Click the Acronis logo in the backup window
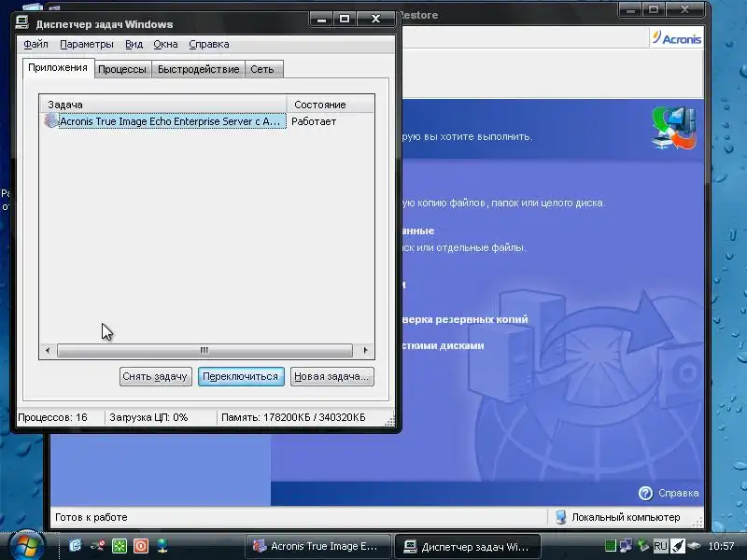747x560 pixels. pos(676,38)
